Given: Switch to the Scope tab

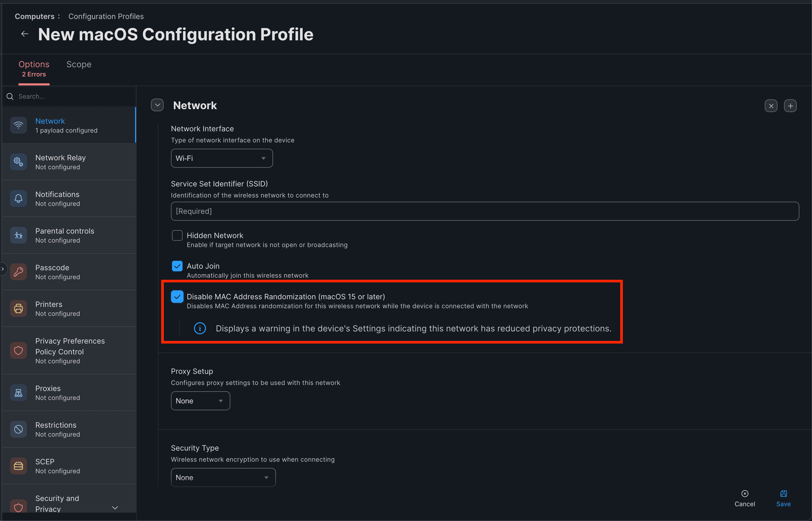Looking at the screenshot, I should (x=79, y=64).
